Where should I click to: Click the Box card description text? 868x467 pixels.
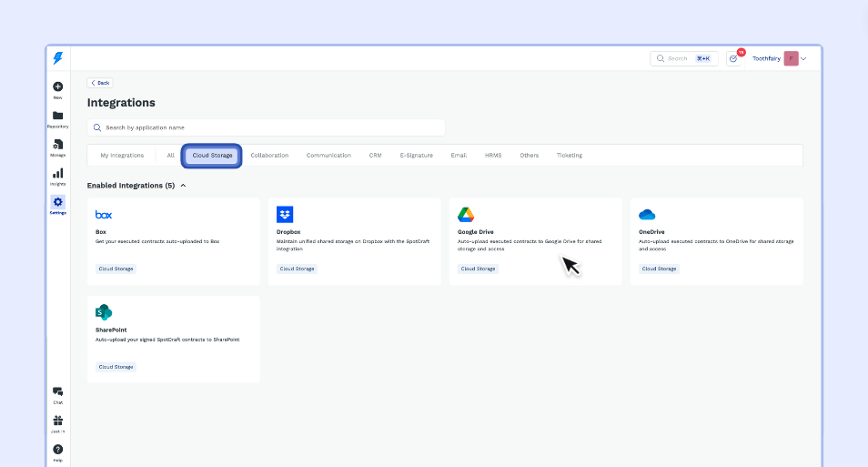pos(157,241)
